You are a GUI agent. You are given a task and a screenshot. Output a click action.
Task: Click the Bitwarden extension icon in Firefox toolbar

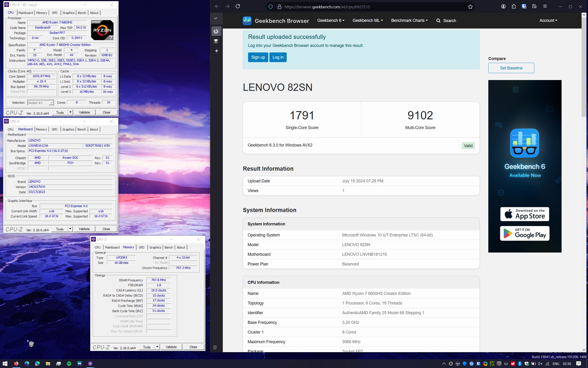tap(524, 7)
